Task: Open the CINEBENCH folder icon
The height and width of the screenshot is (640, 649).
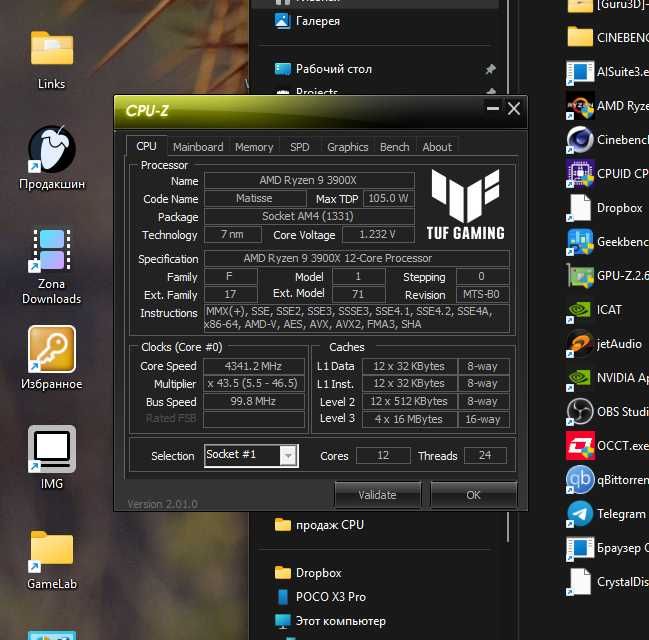Action: pyautogui.click(x=579, y=38)
